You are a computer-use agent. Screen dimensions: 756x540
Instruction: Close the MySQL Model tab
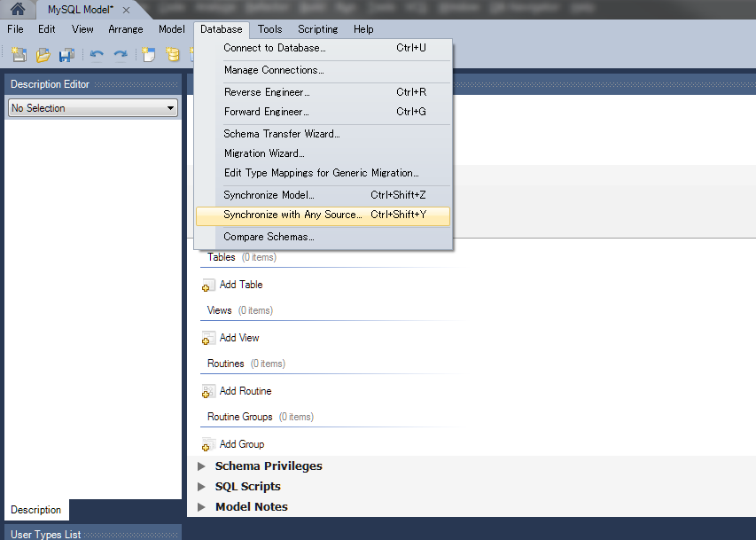pos(126,10)
